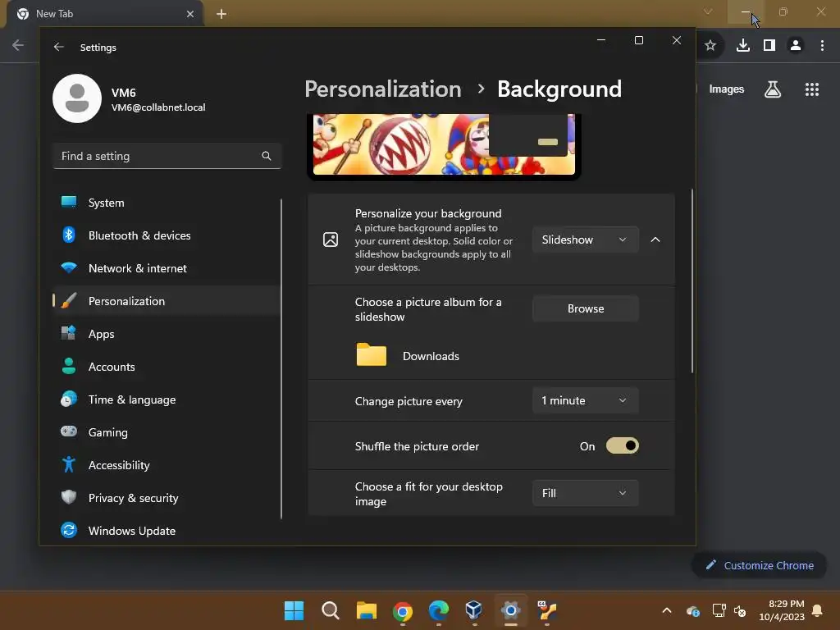Open the Windows Start menu
This screenshot has width=840, height=630.
coord(294,610)
